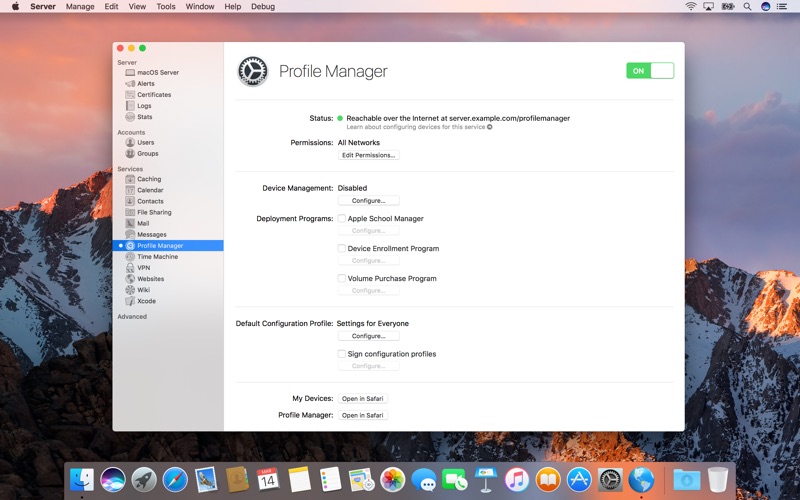Configure Device Management button

[x=368, y=201]
